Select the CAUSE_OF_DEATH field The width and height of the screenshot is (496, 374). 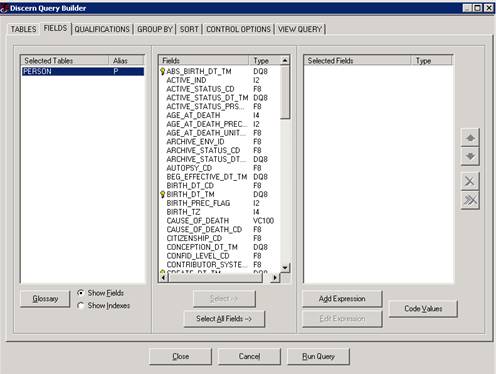pos(198,221)
